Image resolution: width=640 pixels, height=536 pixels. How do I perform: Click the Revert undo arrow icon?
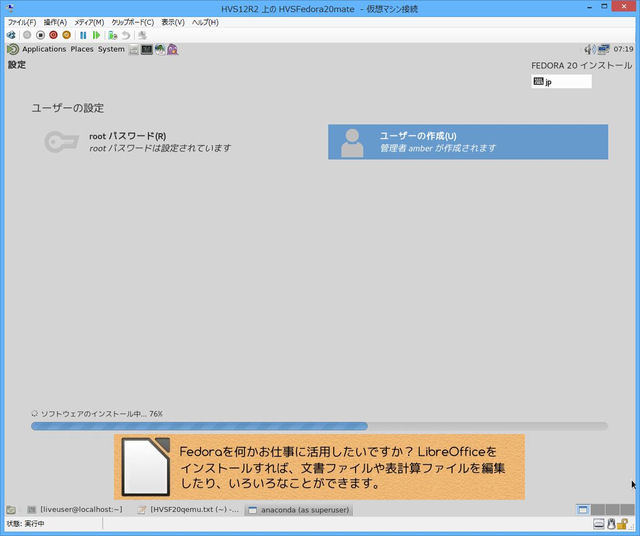tap(126, 35)
